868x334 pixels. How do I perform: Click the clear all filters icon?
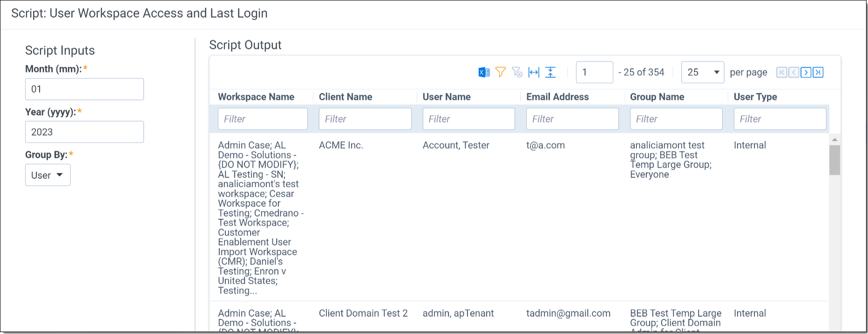tap(517, 72)
